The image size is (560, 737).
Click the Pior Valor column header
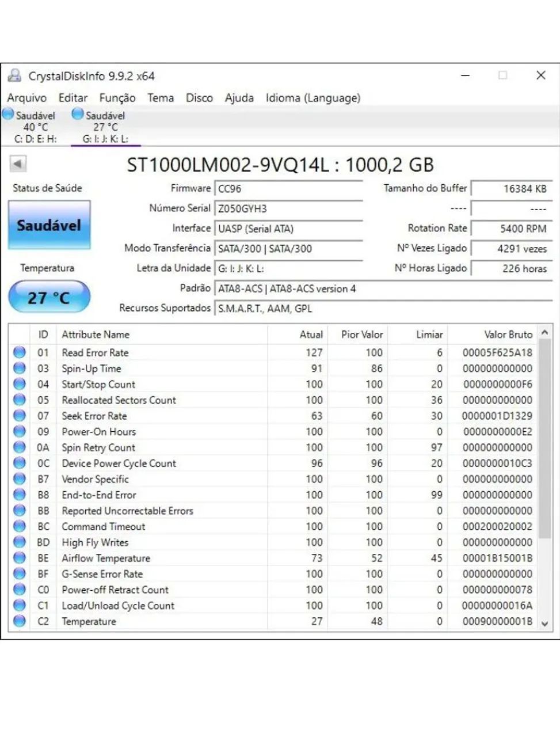[357, 335]
